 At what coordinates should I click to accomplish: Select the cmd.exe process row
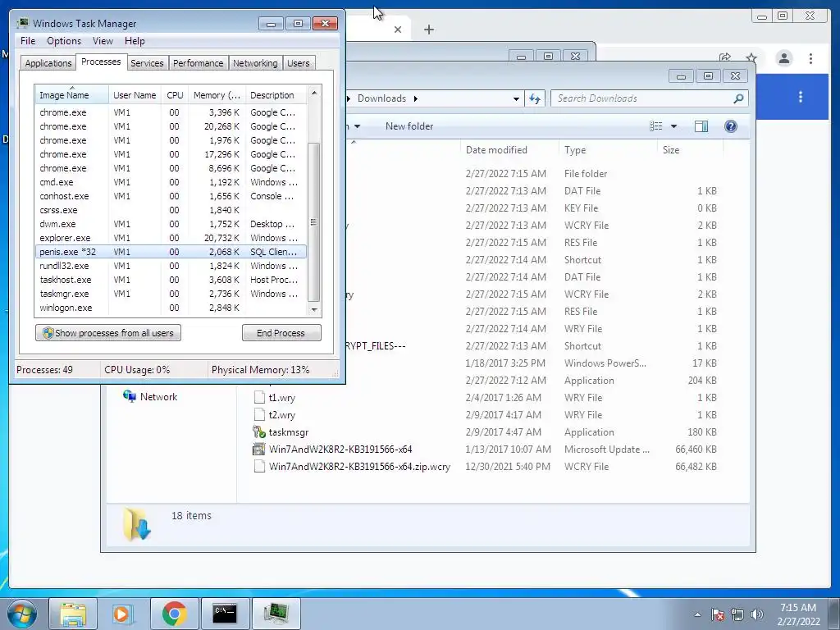(x=171, y=182)
